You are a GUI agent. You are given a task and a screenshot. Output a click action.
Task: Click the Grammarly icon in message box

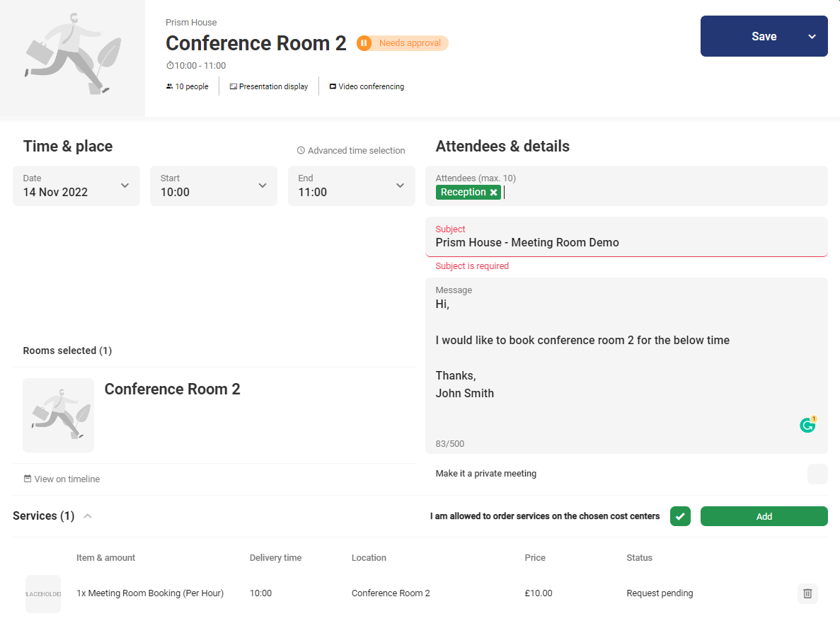pyautogui.click(x=807, y=425)
